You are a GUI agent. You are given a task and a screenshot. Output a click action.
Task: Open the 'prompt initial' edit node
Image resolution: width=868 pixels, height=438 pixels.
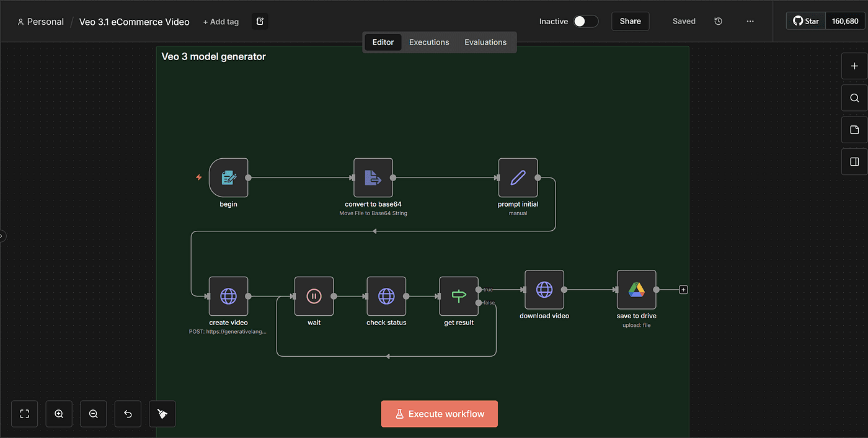pos(518,178)
